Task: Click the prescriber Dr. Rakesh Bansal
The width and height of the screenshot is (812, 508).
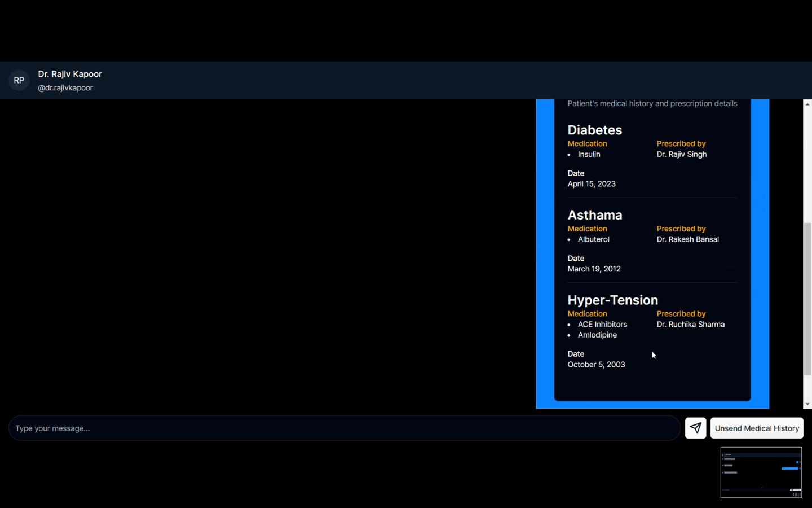Action: pyautogui.click(x=688, y=239)
